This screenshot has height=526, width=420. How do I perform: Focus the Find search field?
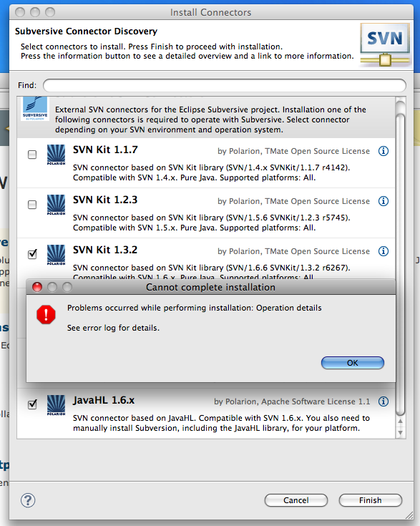pos(225,85)
